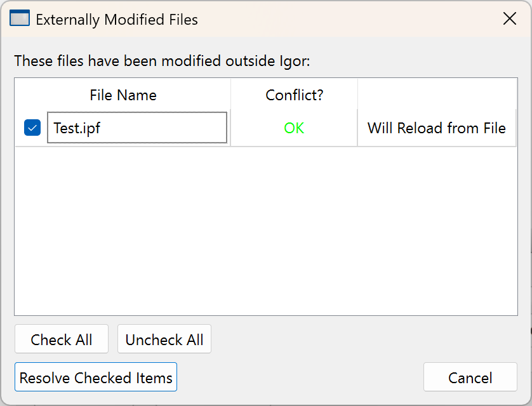Viewport: 532px width, 406px height.
Task: Click the green OK conflict status
Action: coord(294,128)
